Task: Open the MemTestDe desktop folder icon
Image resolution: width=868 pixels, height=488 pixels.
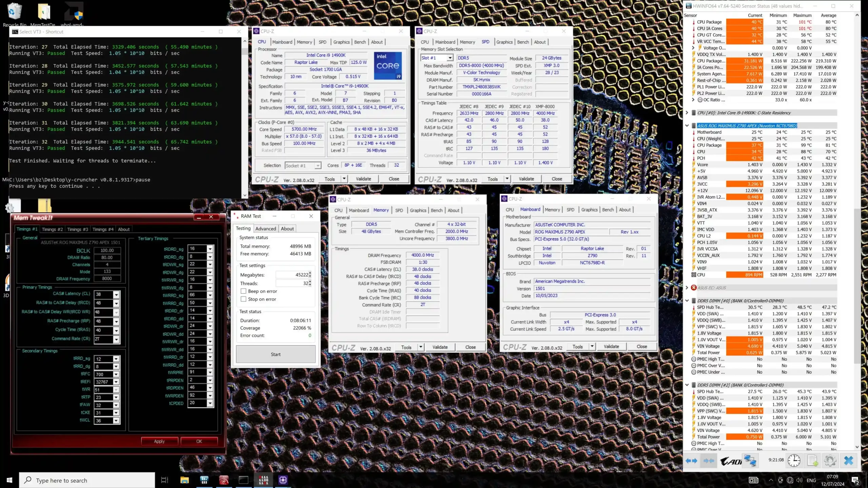Action: (43, 14)
